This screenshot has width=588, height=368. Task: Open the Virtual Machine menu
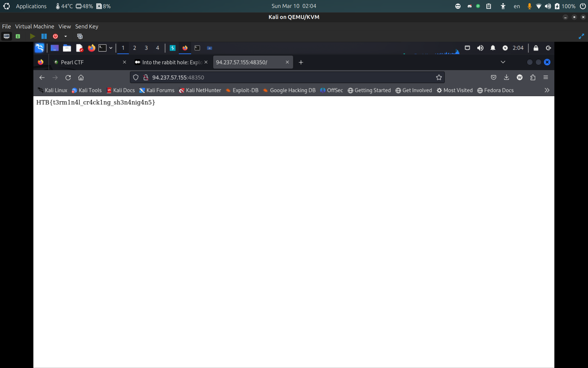pos(35,27)
